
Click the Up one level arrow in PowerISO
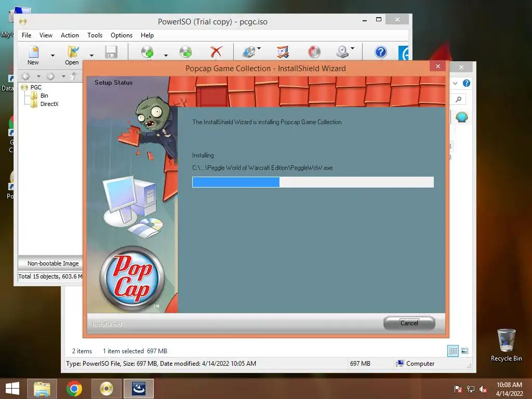coord(74,76)
